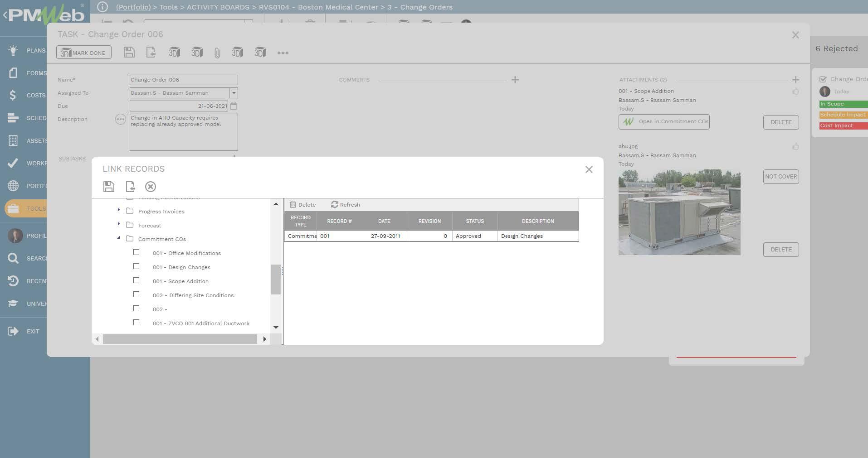Click save and exit icon in Link Records
This screenshot has width=868, height=458.
pos(130,187)
